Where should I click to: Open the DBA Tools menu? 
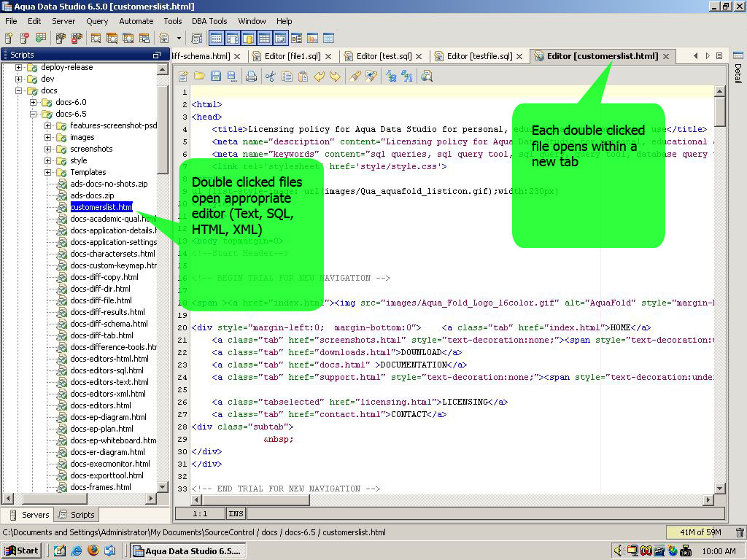(209, 21)
